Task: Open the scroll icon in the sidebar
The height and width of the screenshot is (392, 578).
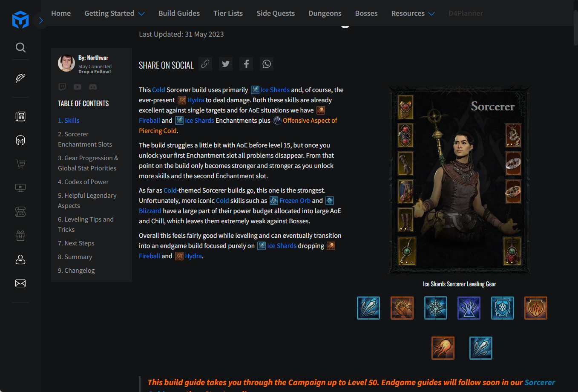Action: pos(20,212)
